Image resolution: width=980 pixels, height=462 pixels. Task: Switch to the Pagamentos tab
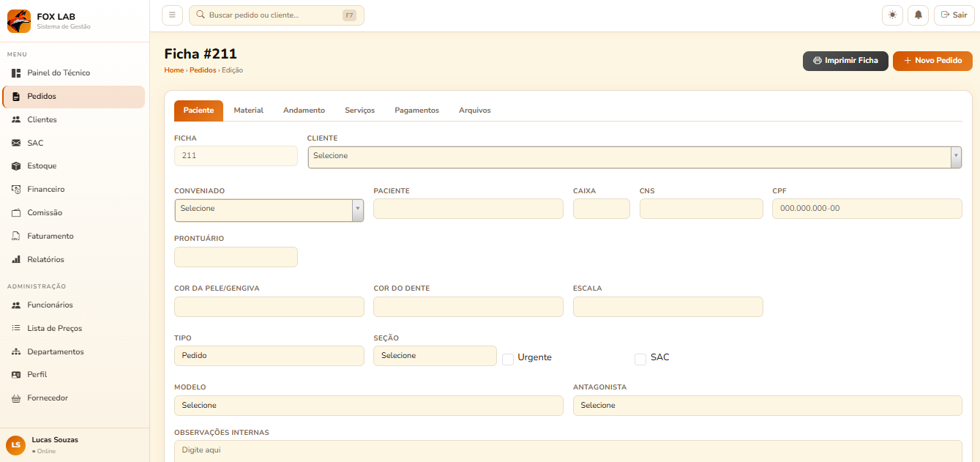pos(416,111)
